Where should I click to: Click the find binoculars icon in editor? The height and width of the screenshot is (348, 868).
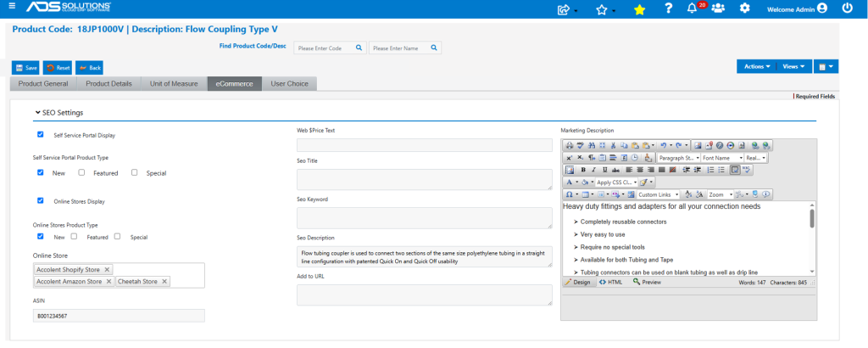(592, 145)
